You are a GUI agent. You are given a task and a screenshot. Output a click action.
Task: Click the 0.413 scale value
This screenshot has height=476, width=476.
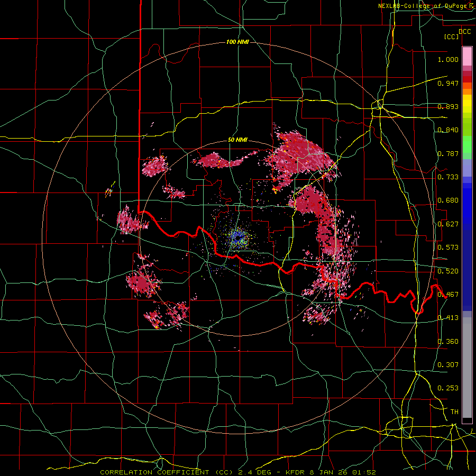[448, 318]
